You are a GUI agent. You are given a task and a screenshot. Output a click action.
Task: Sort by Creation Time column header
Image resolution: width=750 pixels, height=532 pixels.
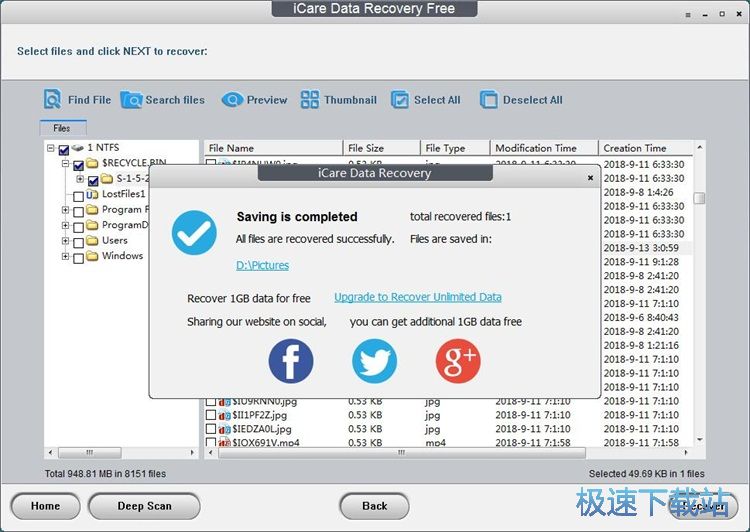(646, 148)
